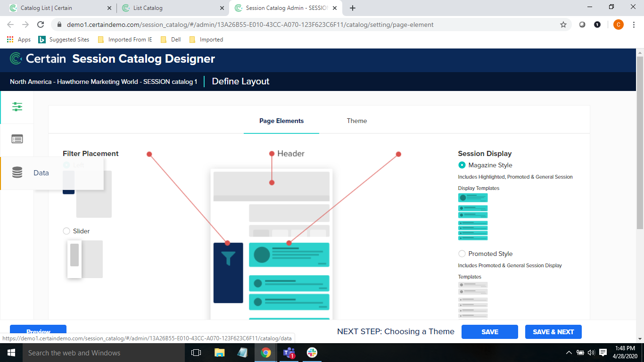The width and height of the screenshot is (644, 362).
Task: Click the Certain logo in header
Action: click(38, 59)
